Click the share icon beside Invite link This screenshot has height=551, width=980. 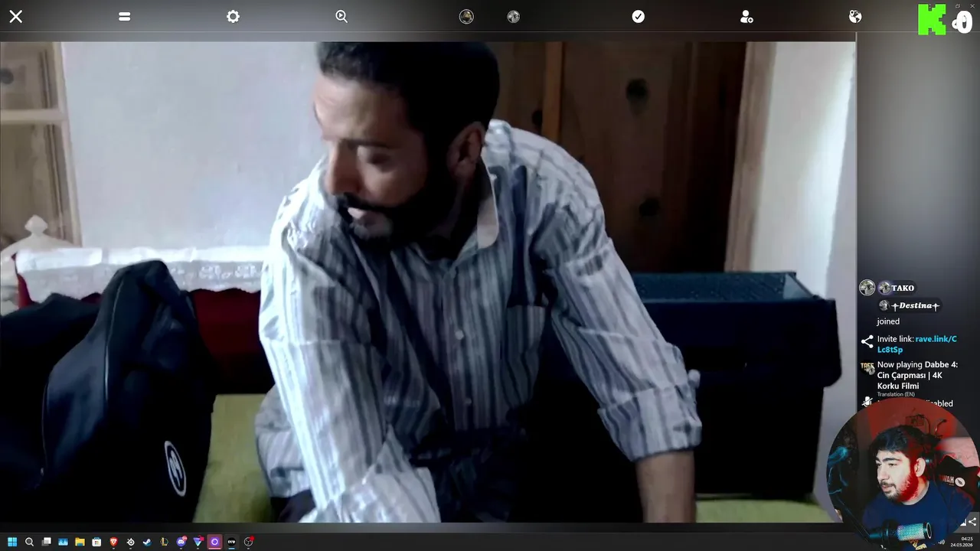867,342
